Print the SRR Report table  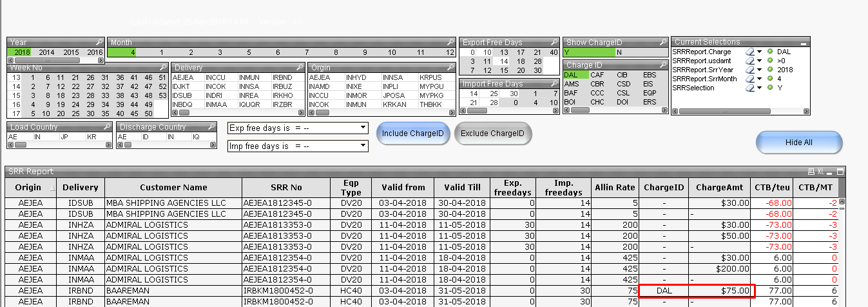click(811, 172)
